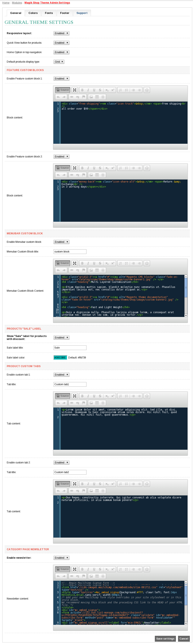
Task: Maximize the custom tab 1 content editor
Action: [75, 396]
